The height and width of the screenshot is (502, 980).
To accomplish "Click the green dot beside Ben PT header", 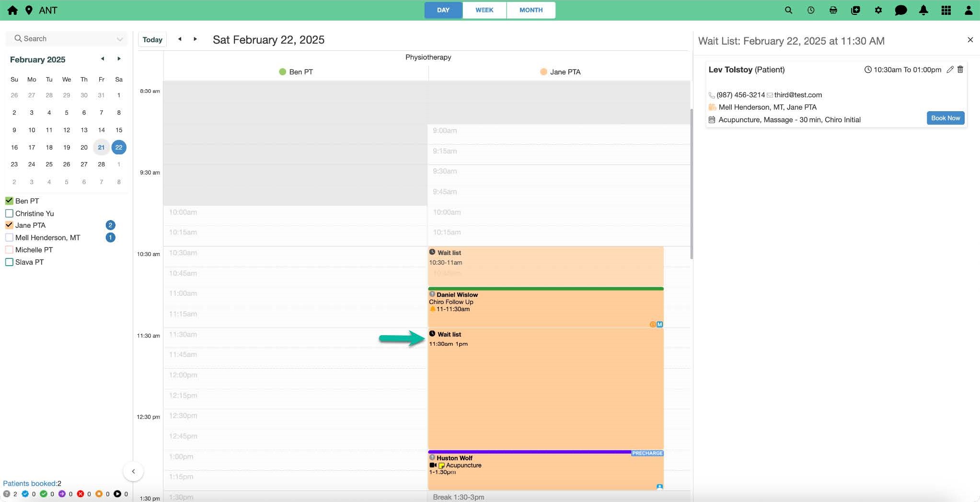I will (x=282, y=72).
